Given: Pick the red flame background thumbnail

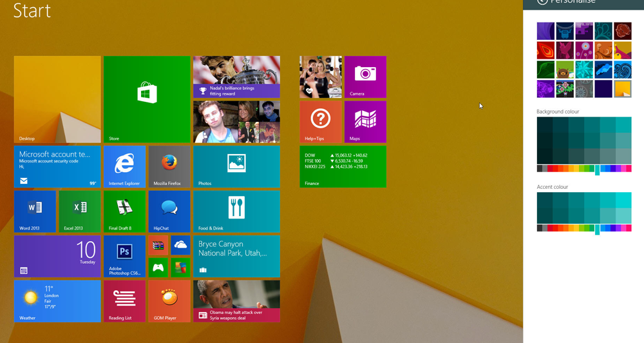Looking at the screenshot, I should tap(545, 50).
